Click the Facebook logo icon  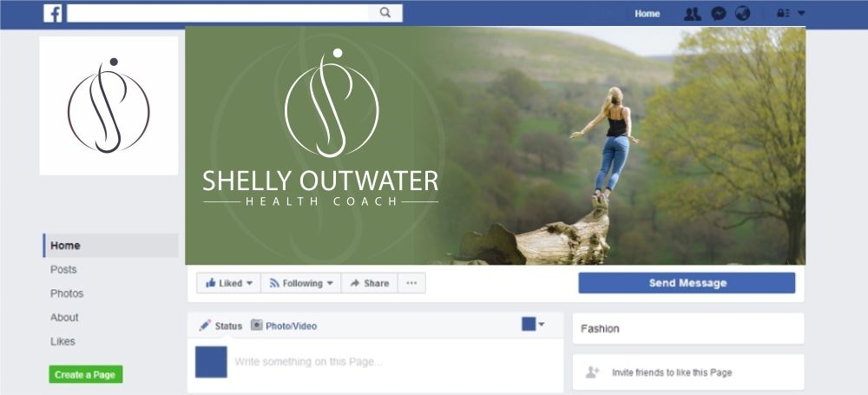tap(53, 13)
